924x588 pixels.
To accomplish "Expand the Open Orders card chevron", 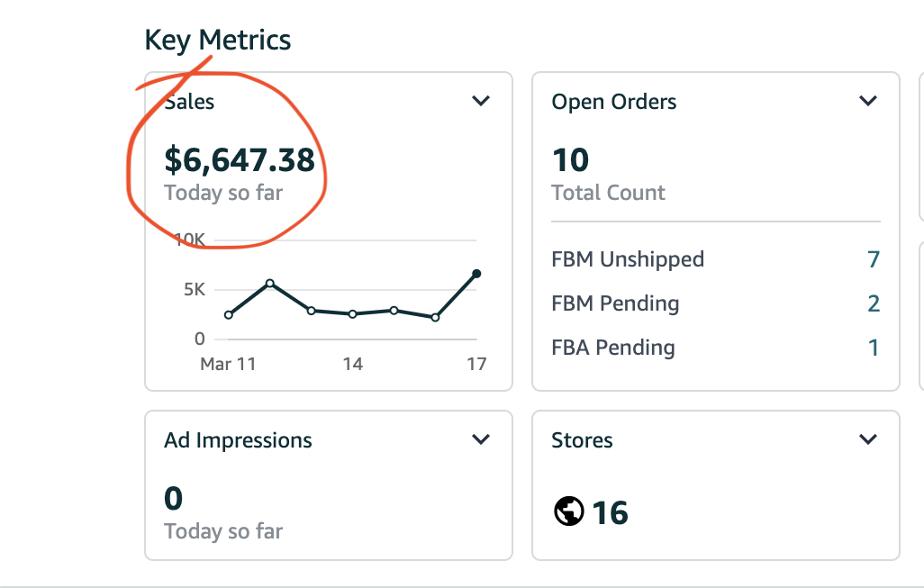I will [868, 101].
